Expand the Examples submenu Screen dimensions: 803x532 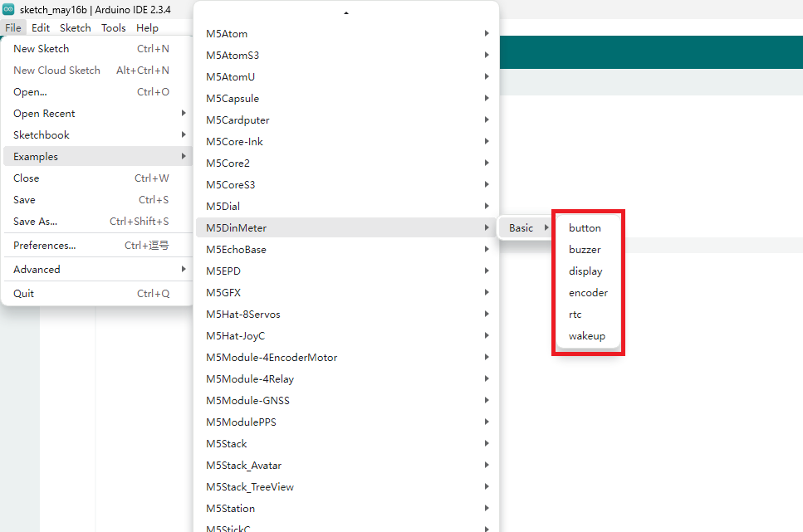(x=97, y=156)
